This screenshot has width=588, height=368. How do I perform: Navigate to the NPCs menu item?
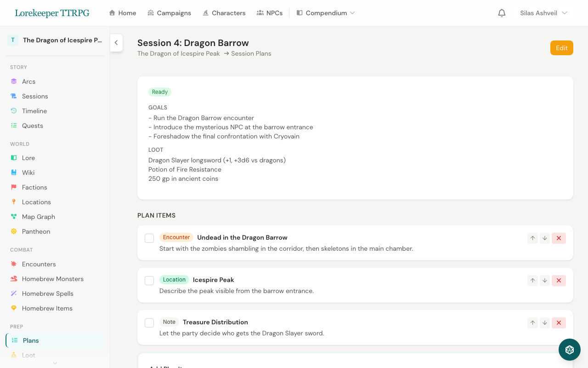(x=270, y=13)
